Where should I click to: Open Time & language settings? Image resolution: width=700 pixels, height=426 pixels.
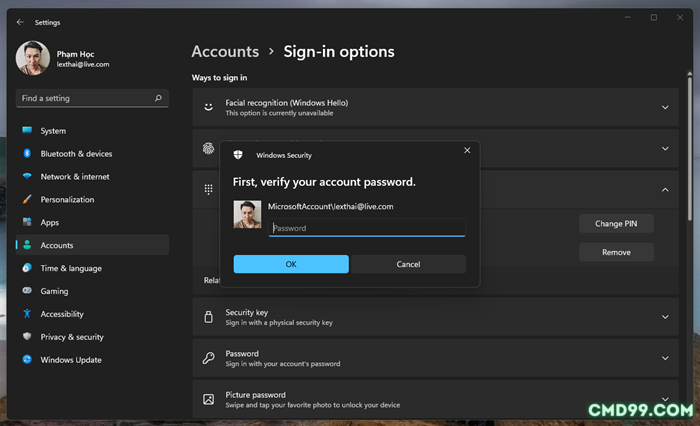tap(92, 268)
